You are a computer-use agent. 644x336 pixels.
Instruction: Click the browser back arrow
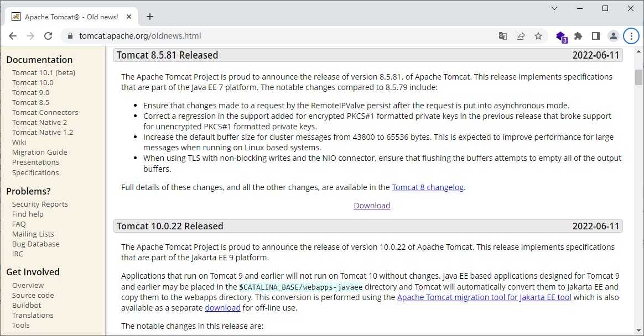coord(13,36)
